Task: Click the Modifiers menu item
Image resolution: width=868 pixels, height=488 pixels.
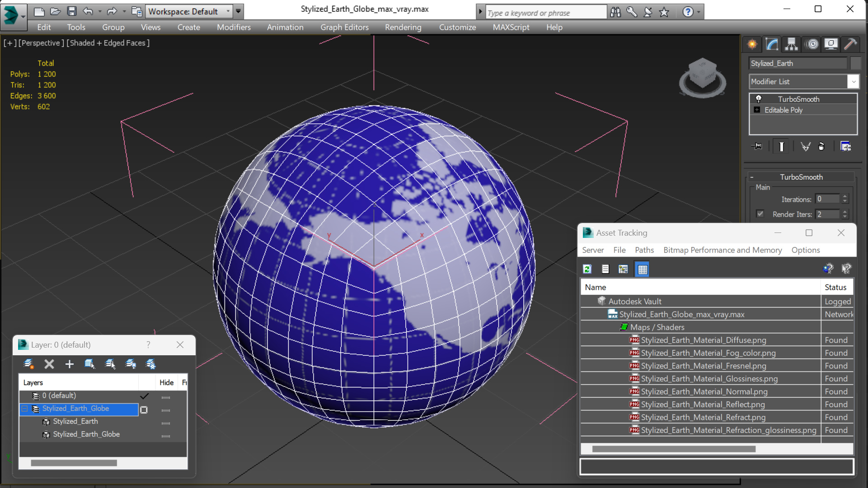Action: pyautogui.click(x=234, y=27)
